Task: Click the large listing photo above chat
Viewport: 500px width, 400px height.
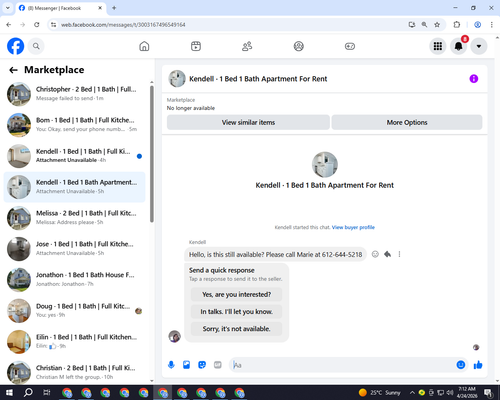Action: pos(325,165)
